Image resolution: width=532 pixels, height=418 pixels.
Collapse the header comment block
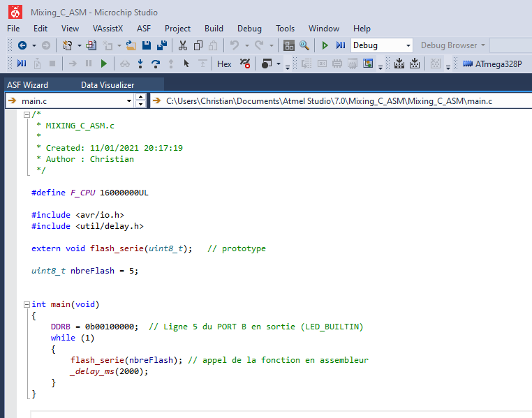click(x=27, y=114)
